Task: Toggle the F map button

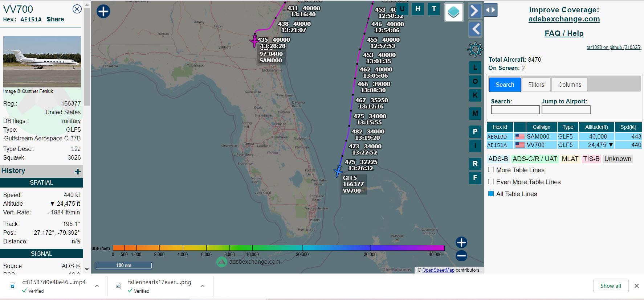Action: point(475,178)
